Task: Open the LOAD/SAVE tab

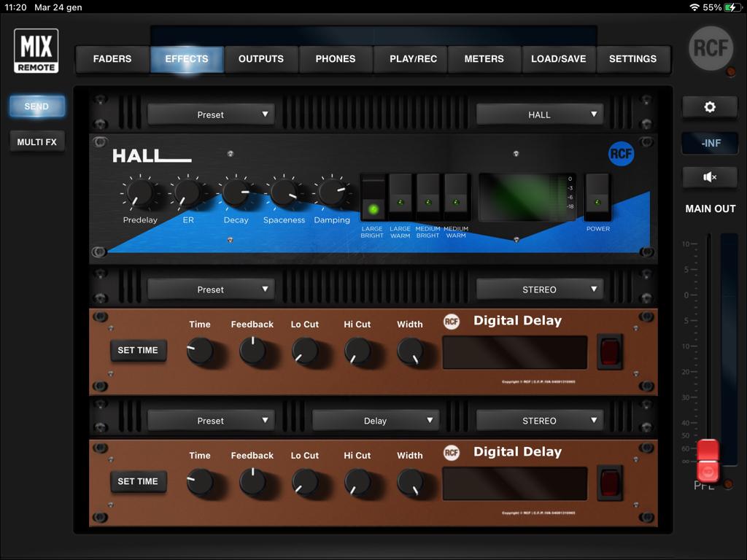Action: pyautogui.click(x=558, y=59)
